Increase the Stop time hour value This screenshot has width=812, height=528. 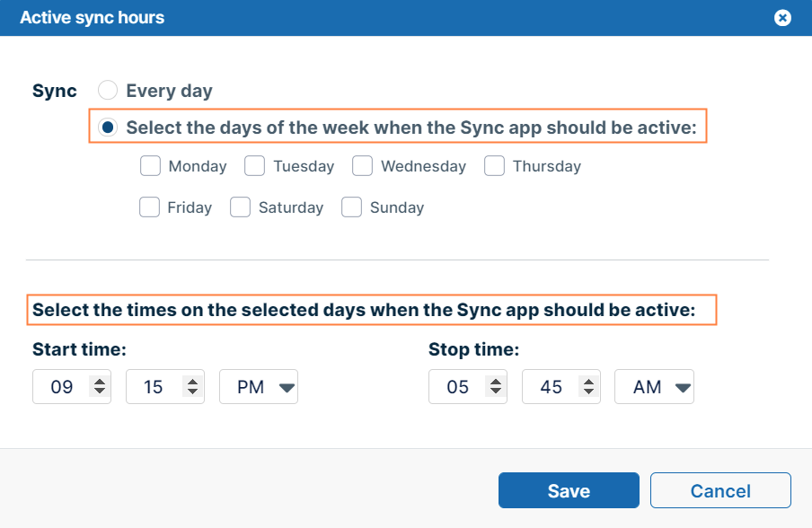(x=496, y=382)
